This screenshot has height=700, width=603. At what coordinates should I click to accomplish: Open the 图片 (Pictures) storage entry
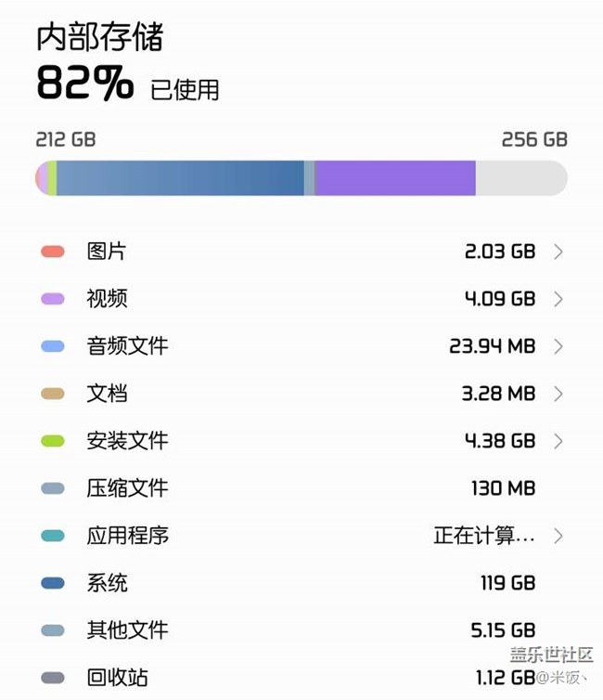pyautogui.click(x=107, y=252)
